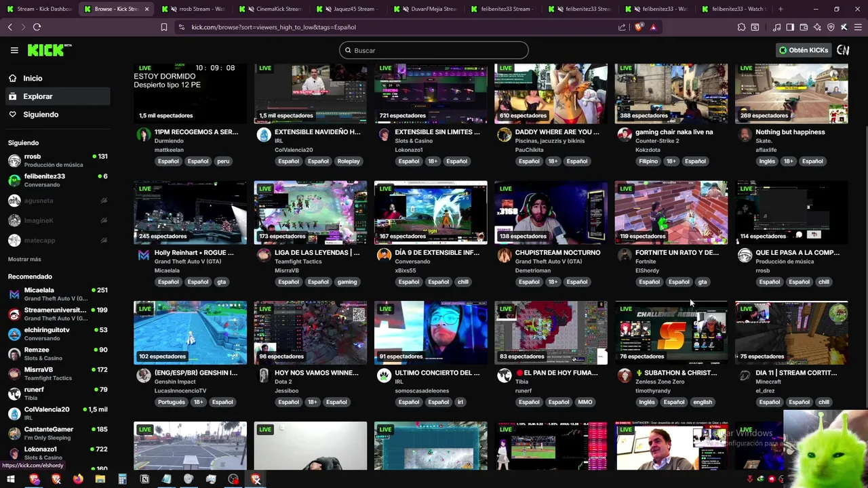
Task: Click Obtén KICKs button
Action: coord(804,50)
